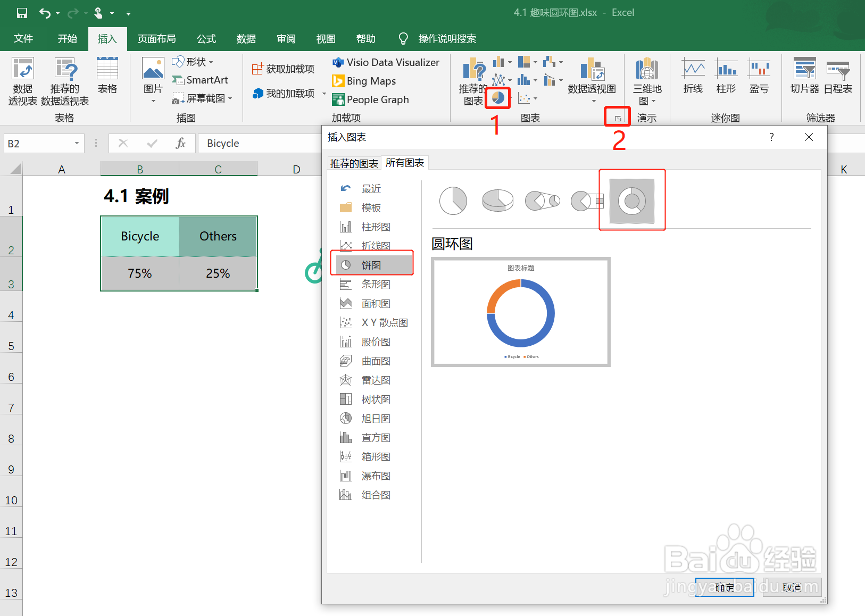Click Get Add-ins
Viewport: 865px width, 616px height.
(283, 69)
